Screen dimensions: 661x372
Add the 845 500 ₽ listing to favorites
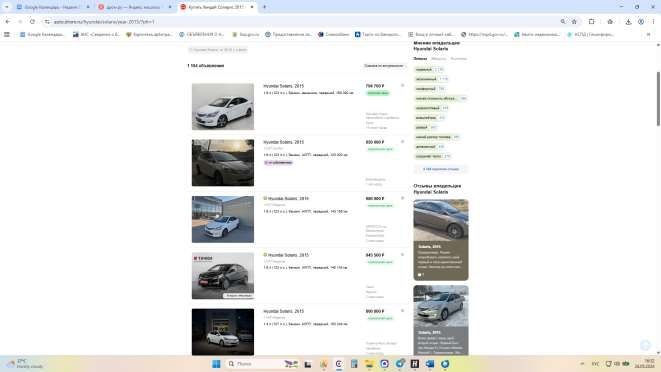(403, 255)
